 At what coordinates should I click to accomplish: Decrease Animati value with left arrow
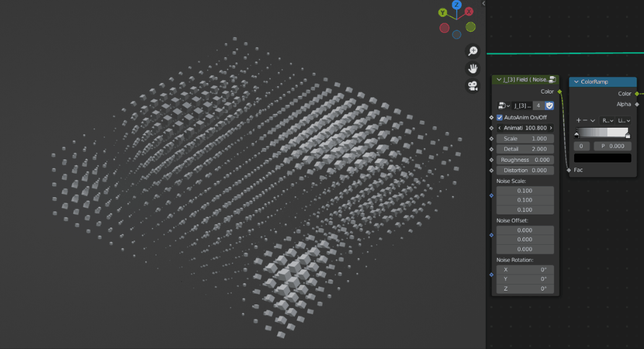[499, 128]
